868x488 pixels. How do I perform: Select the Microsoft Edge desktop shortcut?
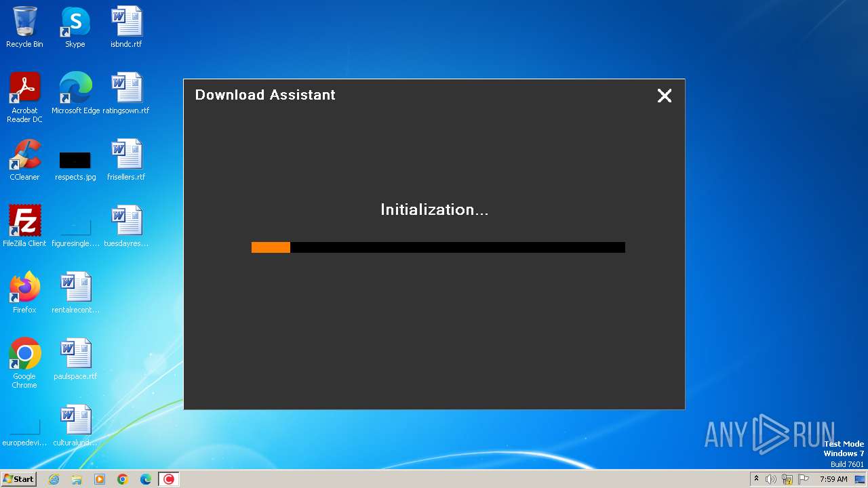click(x=75, y=94)
